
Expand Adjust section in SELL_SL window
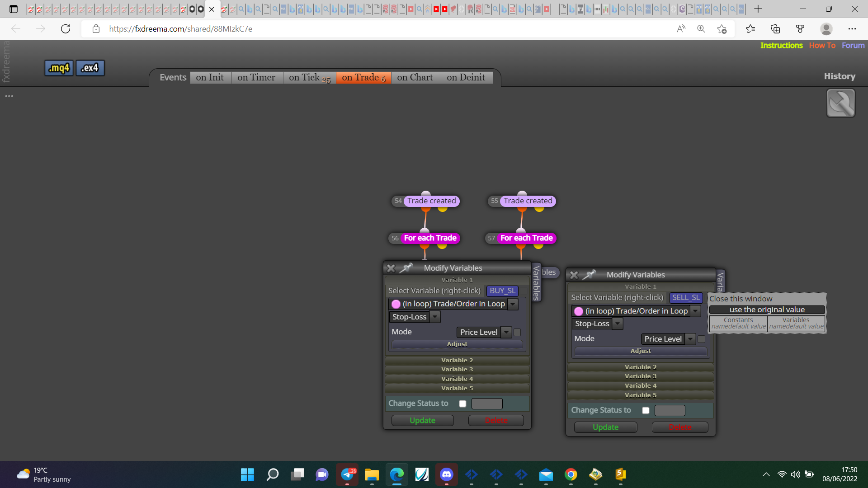641,351
